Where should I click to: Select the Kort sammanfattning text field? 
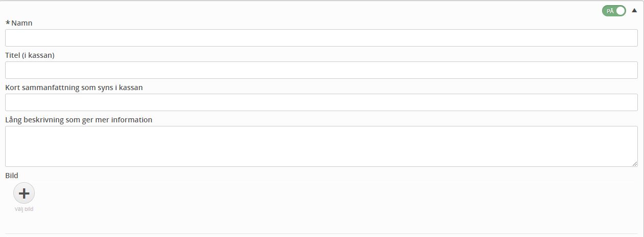coord(321,102)
